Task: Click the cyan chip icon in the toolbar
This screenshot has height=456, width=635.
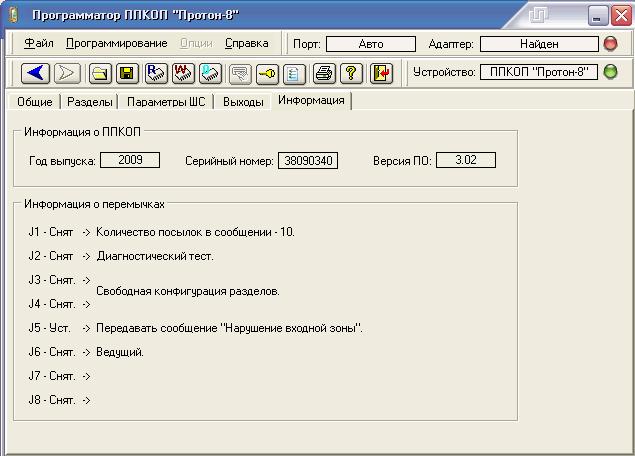Action: (x=210, y=73)
